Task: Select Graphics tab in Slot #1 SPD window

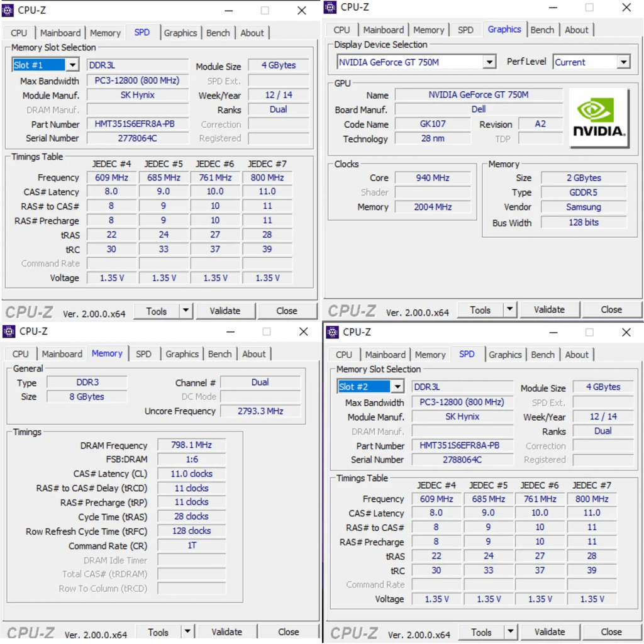Action: click(180, 33)
